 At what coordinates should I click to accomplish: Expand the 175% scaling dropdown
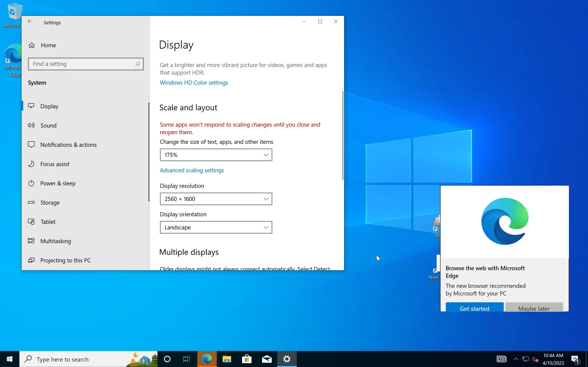[x=216, y=155]
